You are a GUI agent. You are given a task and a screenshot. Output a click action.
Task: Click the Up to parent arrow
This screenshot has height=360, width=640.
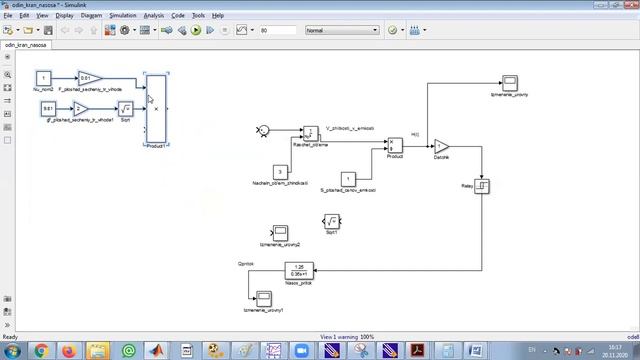[93, 30]
